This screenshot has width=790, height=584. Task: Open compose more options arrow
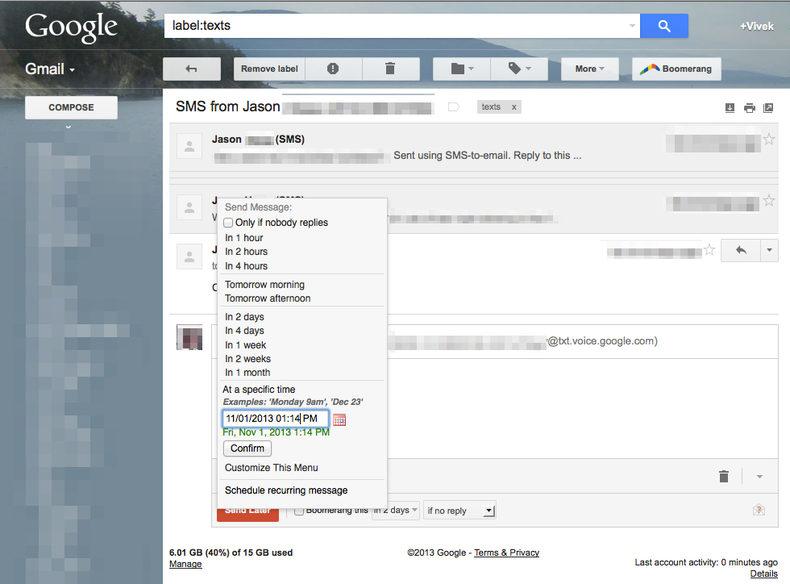pyautogui.click(x=759, y=476)
